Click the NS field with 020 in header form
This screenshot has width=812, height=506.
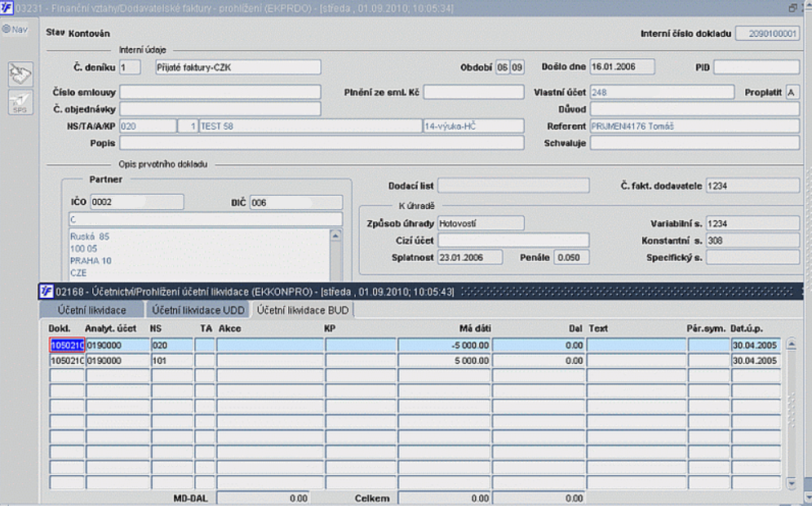(148, 126)
